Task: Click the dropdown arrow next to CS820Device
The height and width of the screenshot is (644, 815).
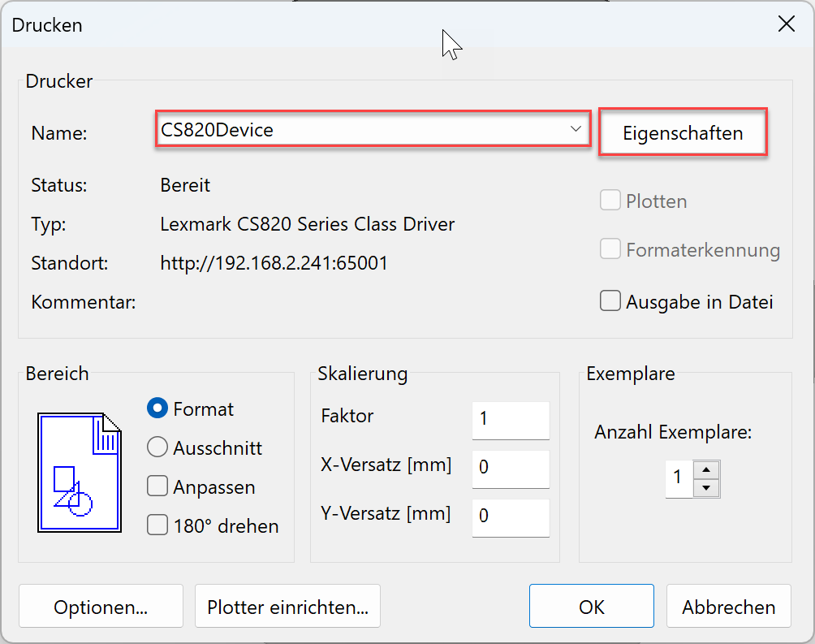Action: (x=575, y=130)
